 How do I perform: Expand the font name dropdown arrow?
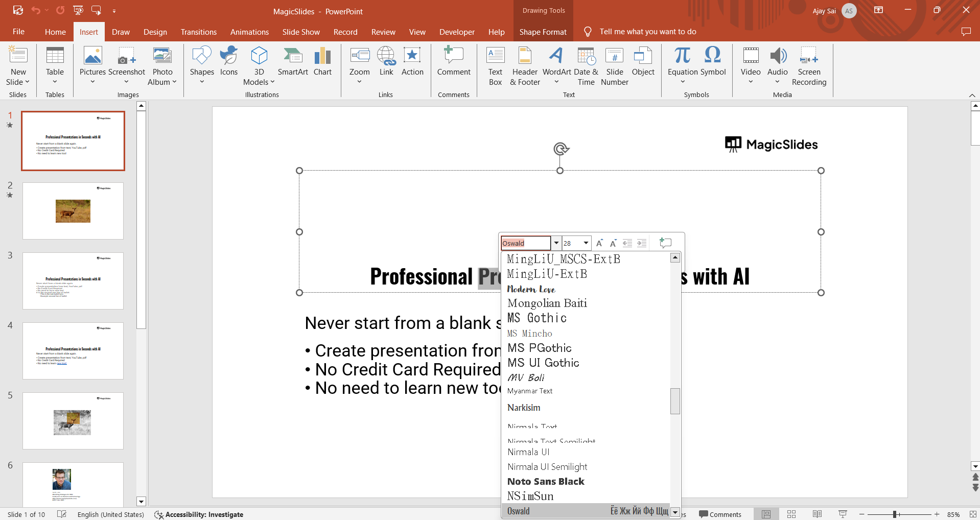point(556,243)
